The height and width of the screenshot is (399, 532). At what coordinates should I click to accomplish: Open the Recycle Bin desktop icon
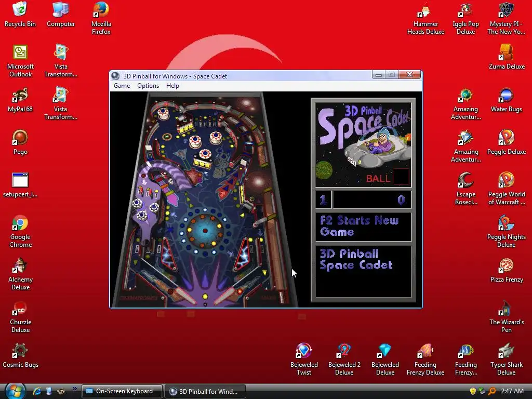pos(20,14)
